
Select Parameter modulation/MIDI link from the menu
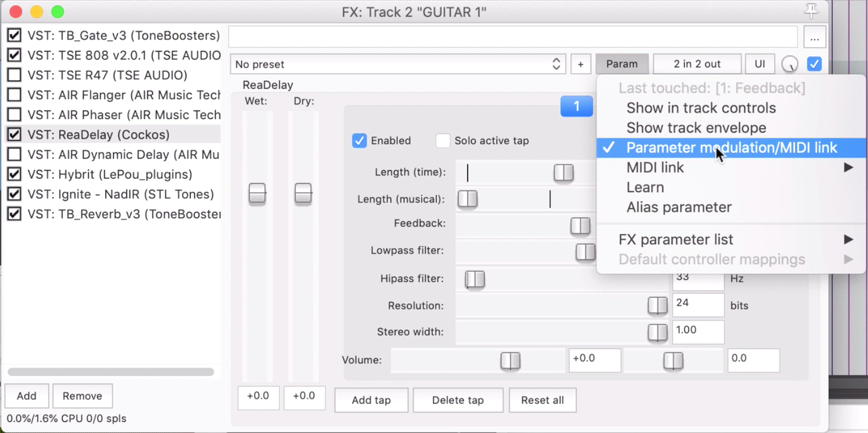[730, 147]
